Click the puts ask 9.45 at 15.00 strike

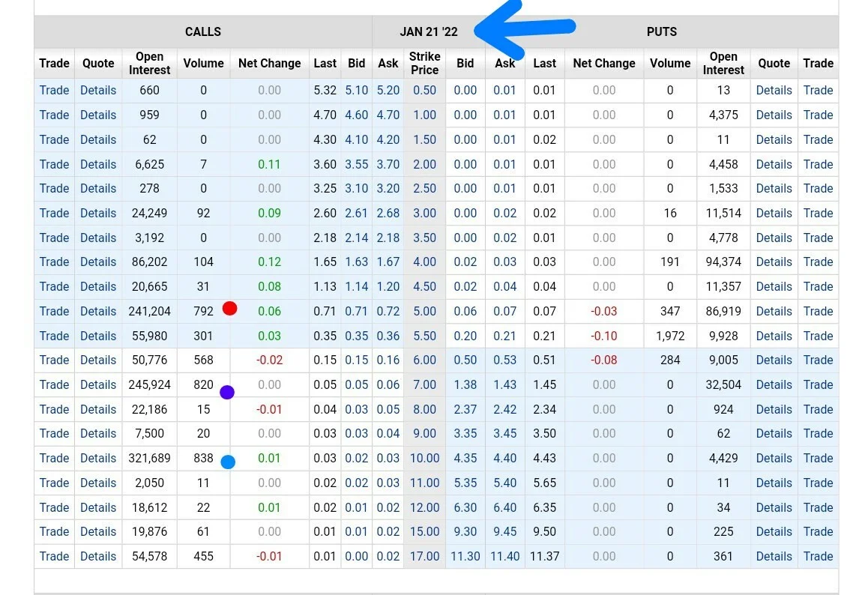click(x=505, y=531)
